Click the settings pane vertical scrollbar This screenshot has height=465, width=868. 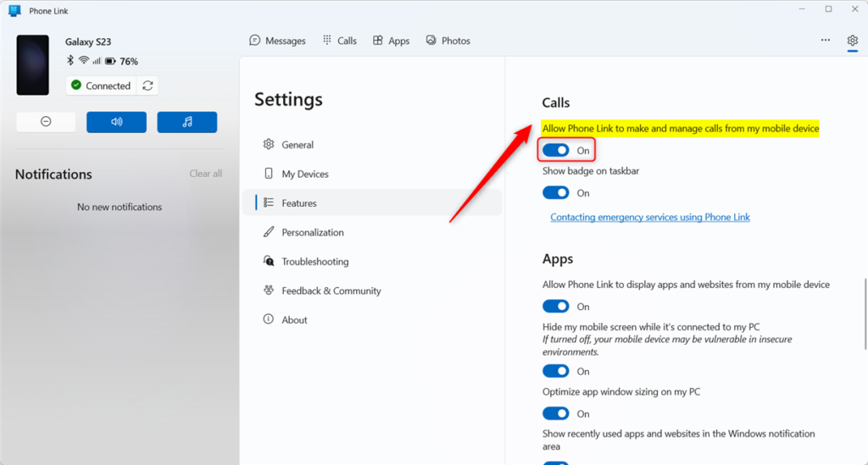[x=865, y=313]
